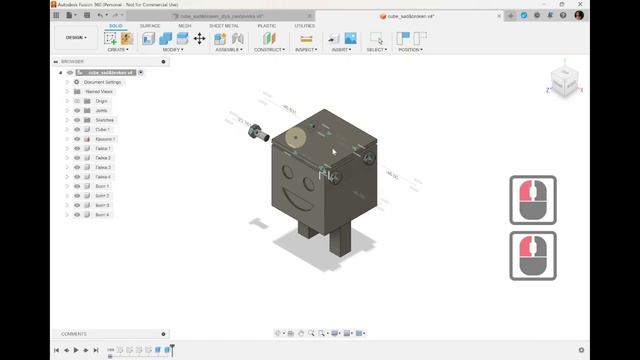Collapse the root component tree
640x360 pixels.
coord(60,73)
